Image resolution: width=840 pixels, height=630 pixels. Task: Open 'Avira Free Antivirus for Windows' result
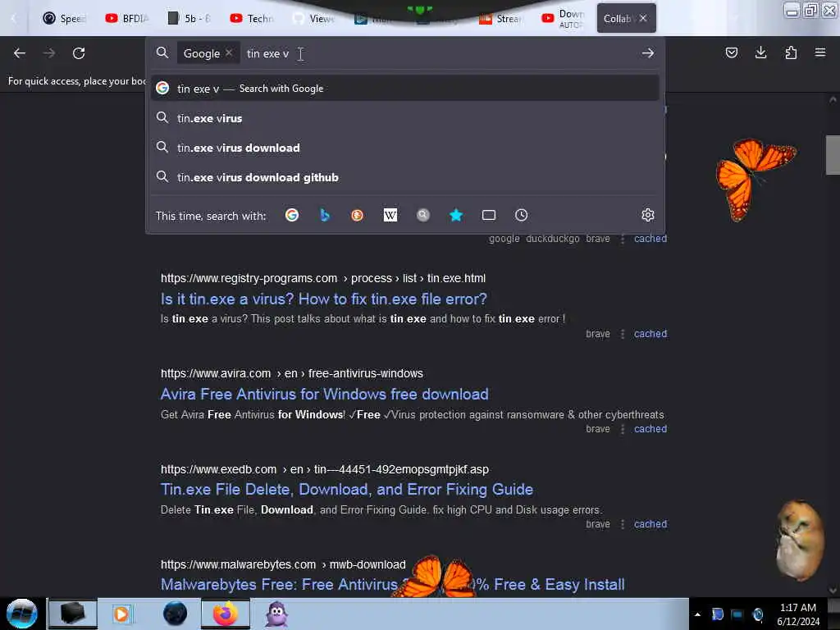[x=325, y=395]
